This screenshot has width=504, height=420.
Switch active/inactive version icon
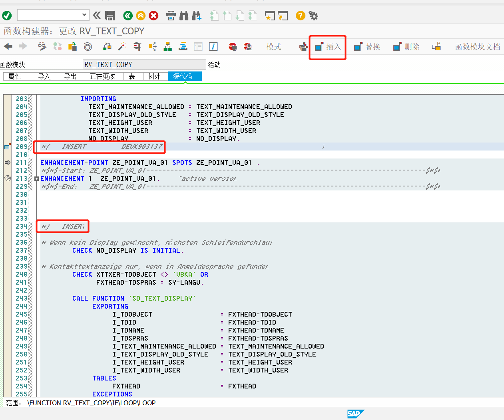(x=58, y=46)
